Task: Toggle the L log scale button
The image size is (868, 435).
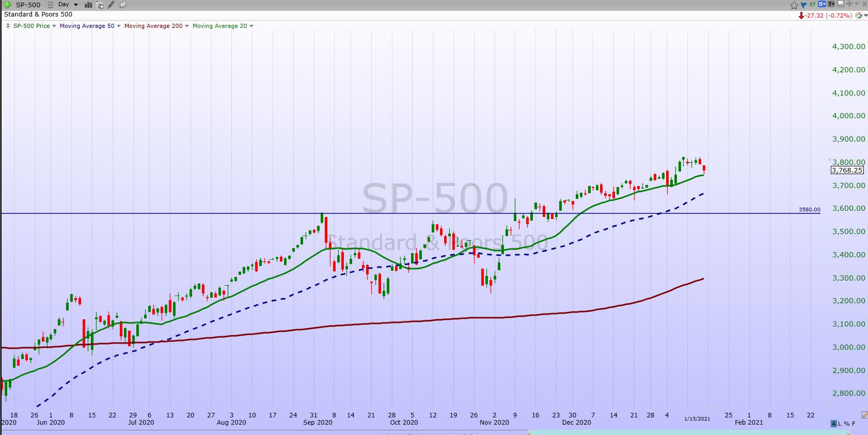Action: 840,424
